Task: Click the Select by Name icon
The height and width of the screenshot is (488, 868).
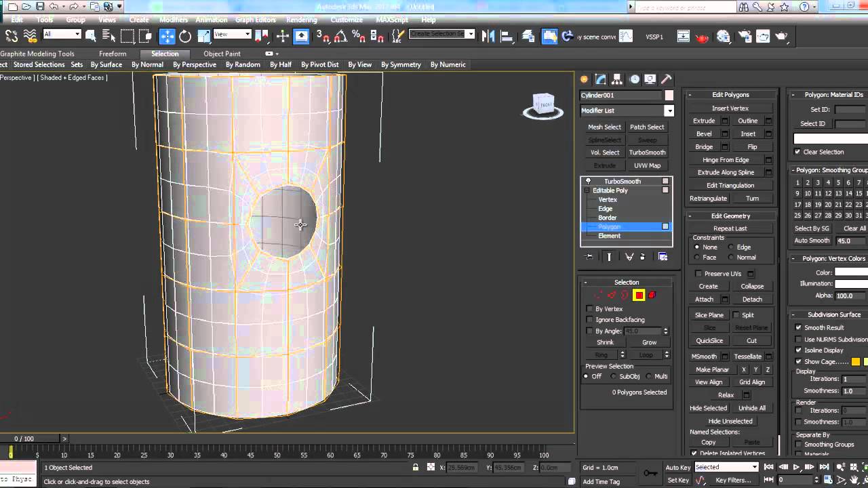Action: (x=108, y=36)
